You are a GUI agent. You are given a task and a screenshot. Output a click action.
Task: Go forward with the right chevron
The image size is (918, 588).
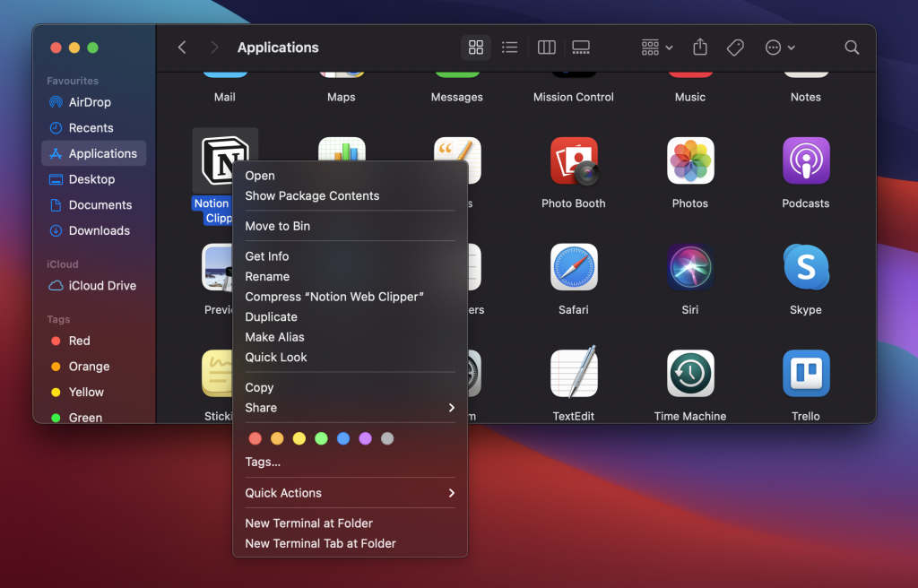214,48
